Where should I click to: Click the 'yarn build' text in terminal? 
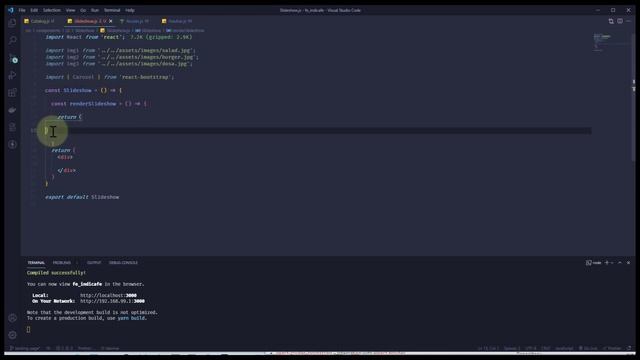(x=131, y=318)
